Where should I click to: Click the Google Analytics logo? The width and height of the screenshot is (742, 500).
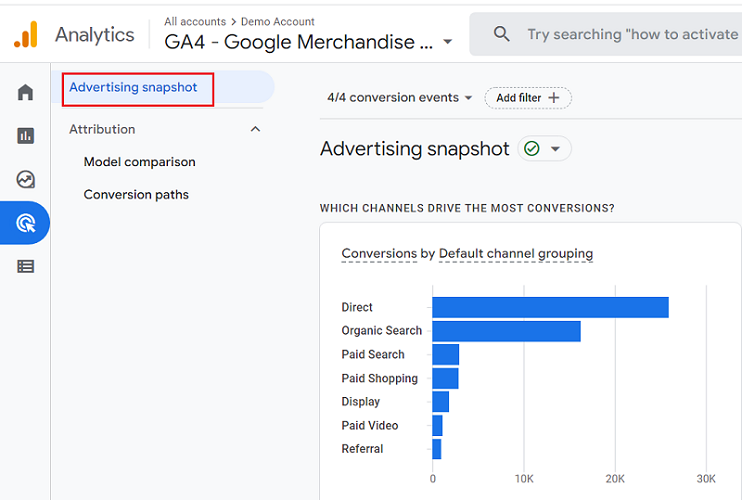[x=26, y=35]
